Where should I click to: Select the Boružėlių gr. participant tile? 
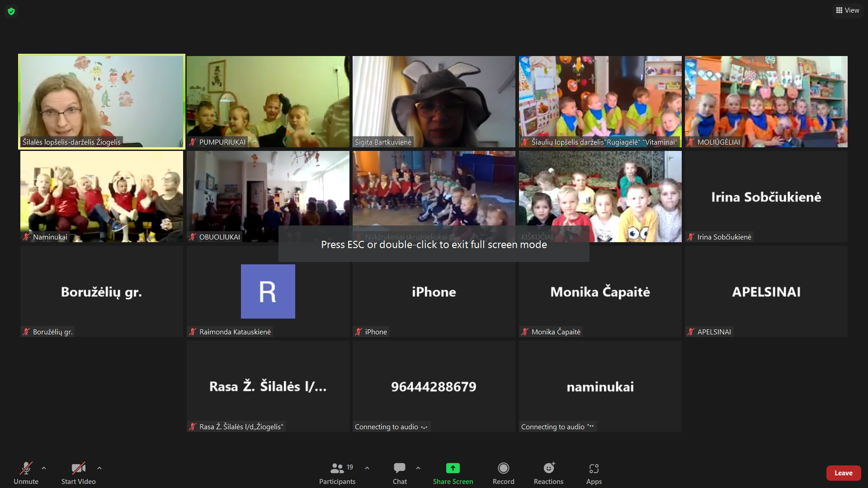click(x=102, y=291)
